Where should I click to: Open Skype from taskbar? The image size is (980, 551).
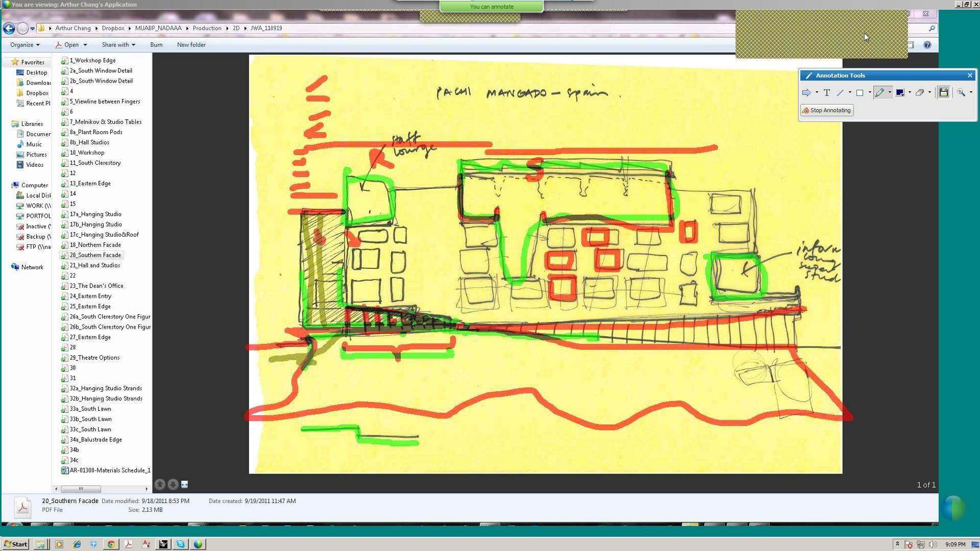point(181,544)
